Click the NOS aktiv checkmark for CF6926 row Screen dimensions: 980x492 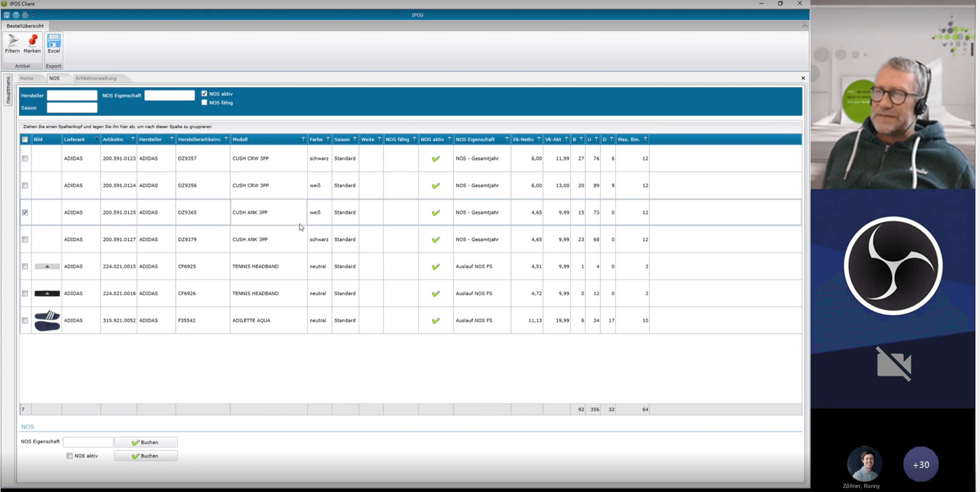click(436, 293)
